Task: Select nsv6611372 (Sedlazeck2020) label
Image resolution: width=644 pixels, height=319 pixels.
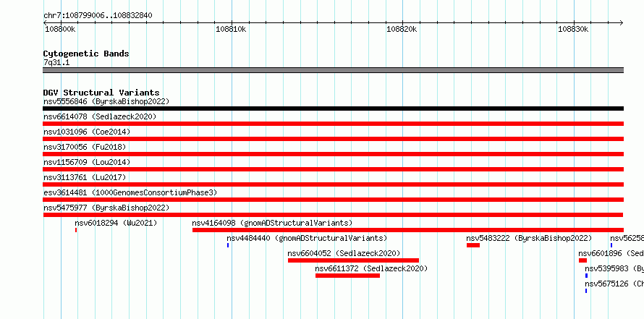Action: (371, 268)
